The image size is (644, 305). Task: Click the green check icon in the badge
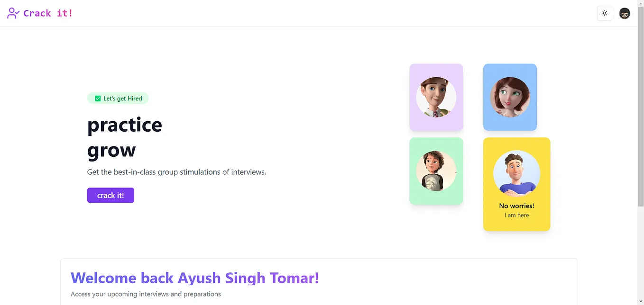coord(97,98)
